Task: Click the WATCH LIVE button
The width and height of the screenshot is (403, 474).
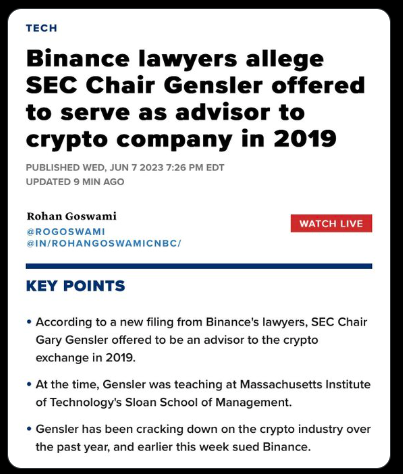Action: click(331, 223)
